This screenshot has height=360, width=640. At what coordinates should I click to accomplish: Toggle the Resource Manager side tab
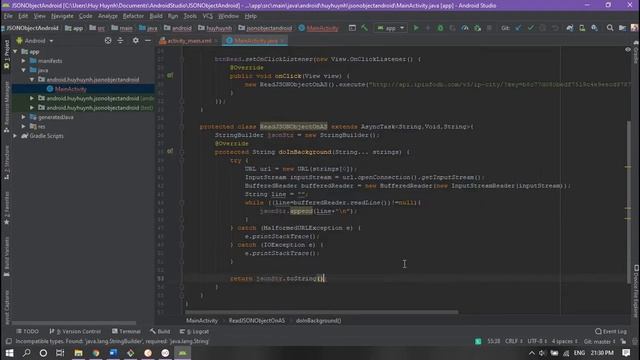6,106
